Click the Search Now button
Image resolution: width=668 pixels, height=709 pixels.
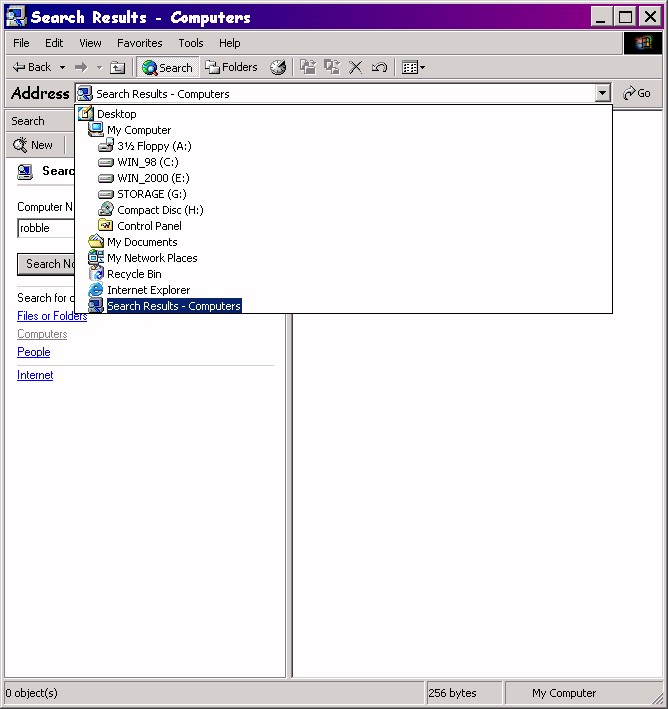point(46,264)
